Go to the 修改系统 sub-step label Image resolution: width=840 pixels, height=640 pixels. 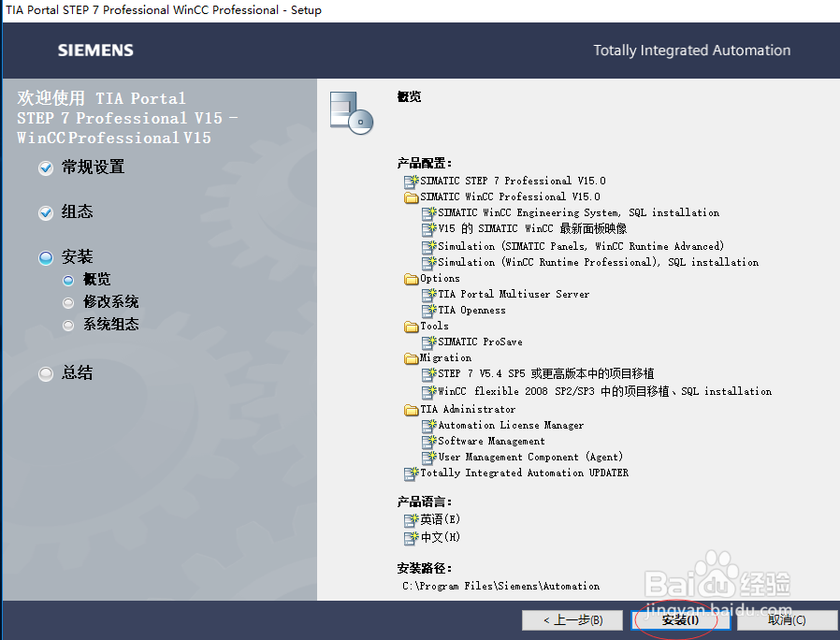click(x=111, y=302)
